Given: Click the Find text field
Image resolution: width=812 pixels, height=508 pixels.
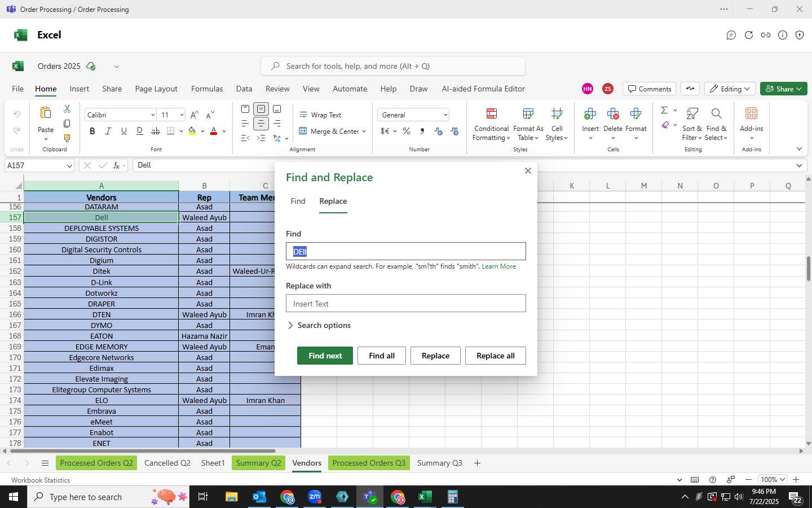Looking at the screenshot, I should (x=406, y=251).
